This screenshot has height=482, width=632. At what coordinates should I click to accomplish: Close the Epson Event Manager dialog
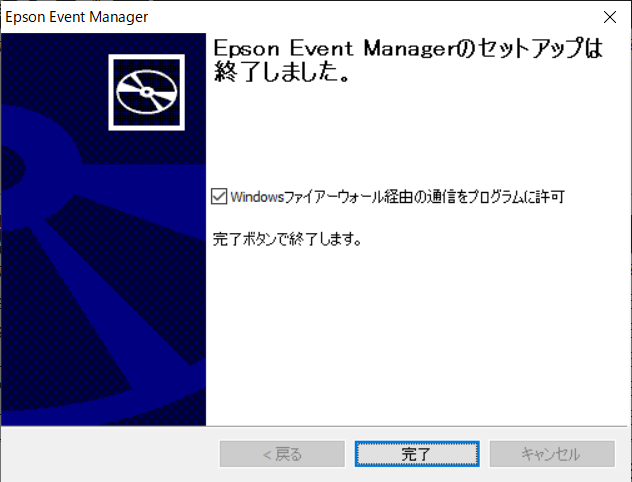click(x=609, y=17)
